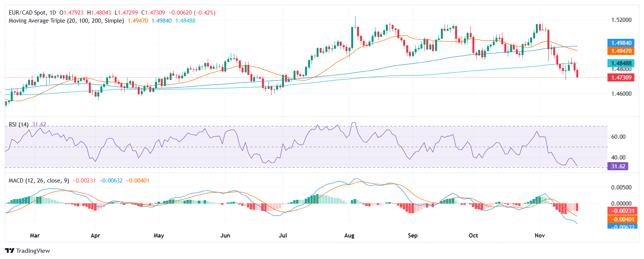This screenshot has height=259, width=644.
Task: Select the RSI (14) indicator legend
Action: pos(18,125)
